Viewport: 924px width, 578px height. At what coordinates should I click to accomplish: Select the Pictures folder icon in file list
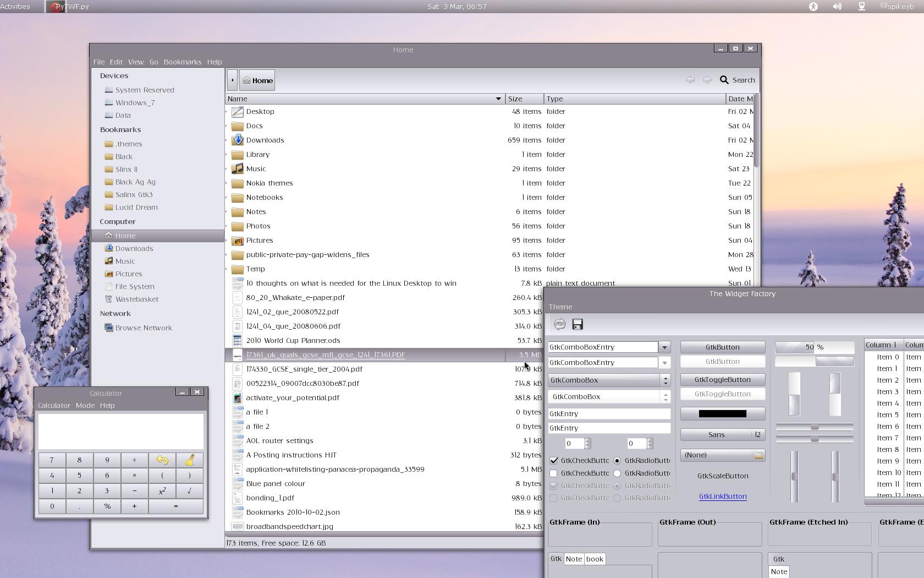238,240
